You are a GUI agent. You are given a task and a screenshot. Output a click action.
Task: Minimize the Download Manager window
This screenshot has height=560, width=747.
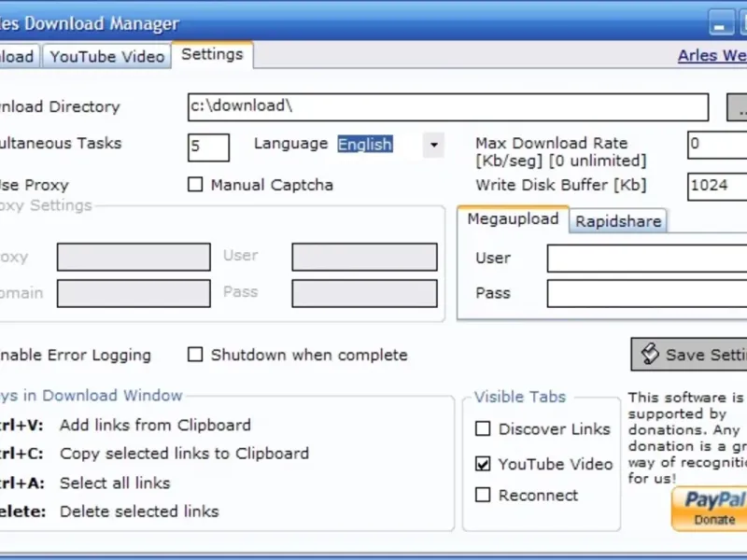pos(721,23)
